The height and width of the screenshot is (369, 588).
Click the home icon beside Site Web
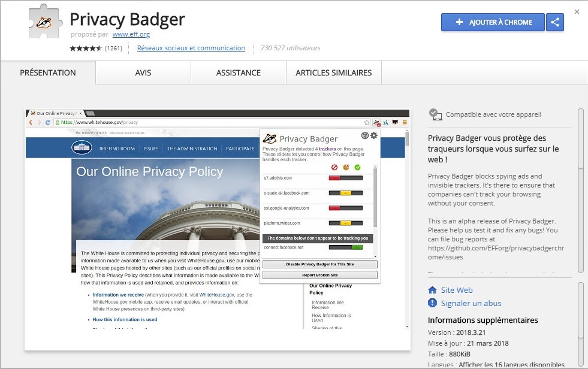432,290
